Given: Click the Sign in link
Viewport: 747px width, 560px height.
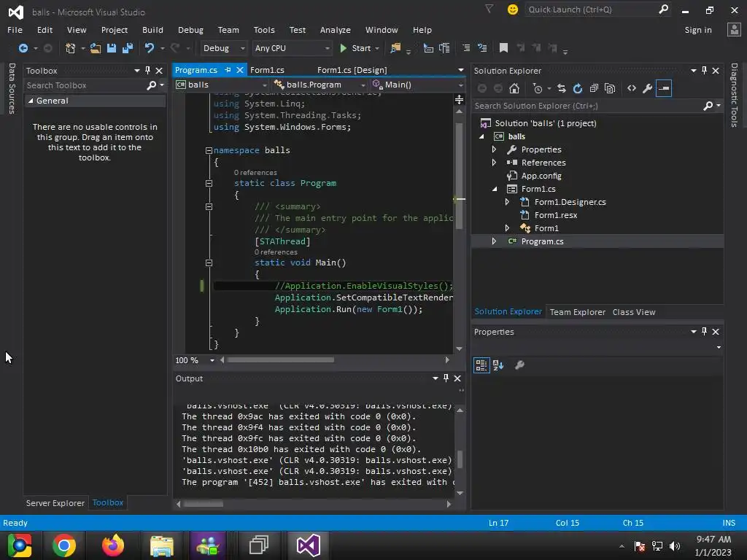Looking at the screenshot, I should (698, 29).
